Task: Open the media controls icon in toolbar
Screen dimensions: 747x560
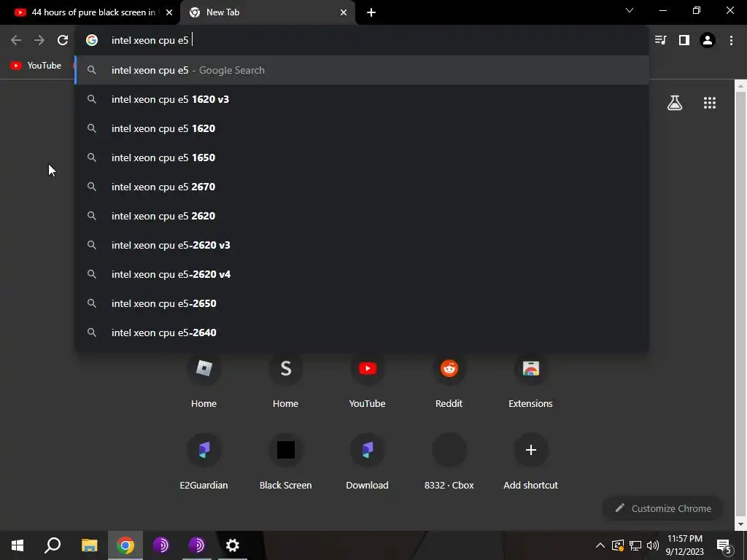Action: point(660,41)
